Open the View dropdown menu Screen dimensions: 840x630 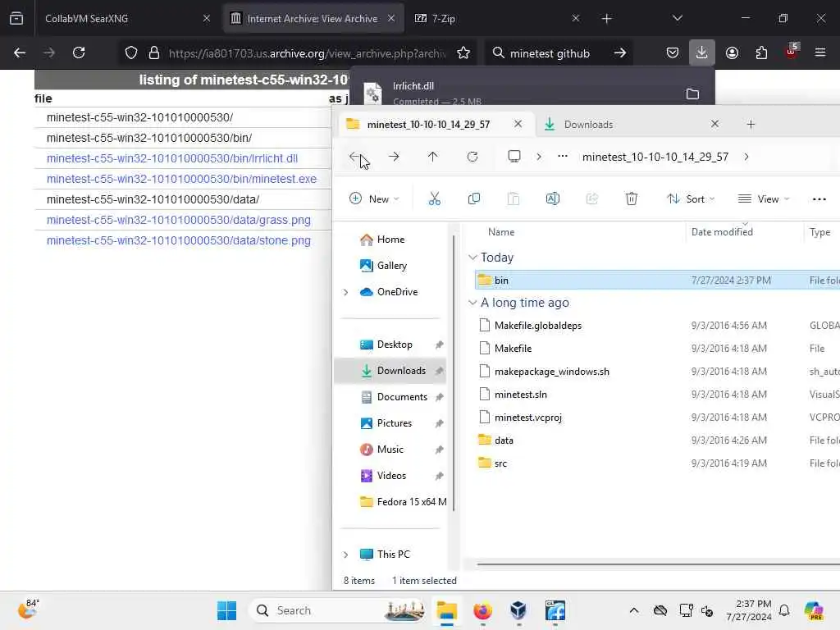[x=764, y=199]
